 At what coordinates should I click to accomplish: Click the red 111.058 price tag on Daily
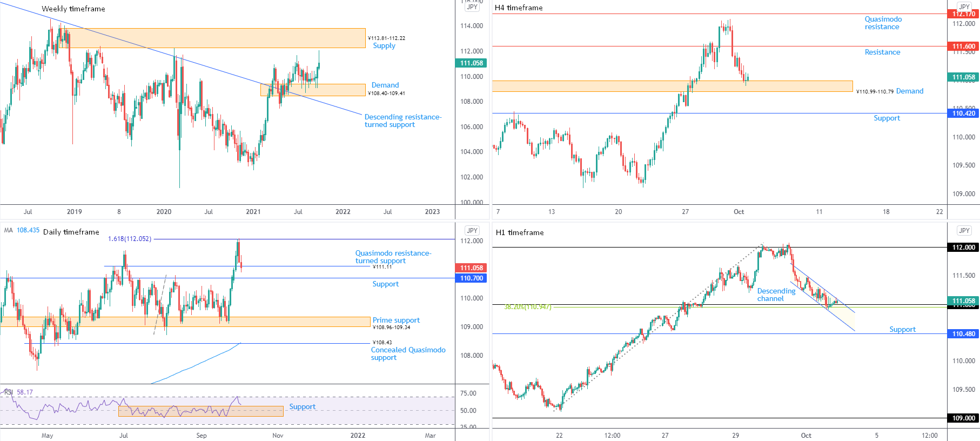pos(472,268)
